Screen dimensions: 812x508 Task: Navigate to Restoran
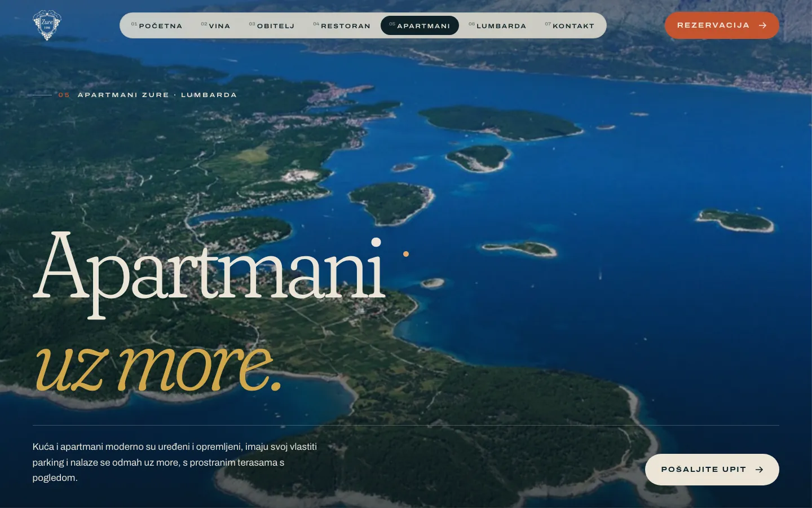pyautogui.click(x=342, y=25)
